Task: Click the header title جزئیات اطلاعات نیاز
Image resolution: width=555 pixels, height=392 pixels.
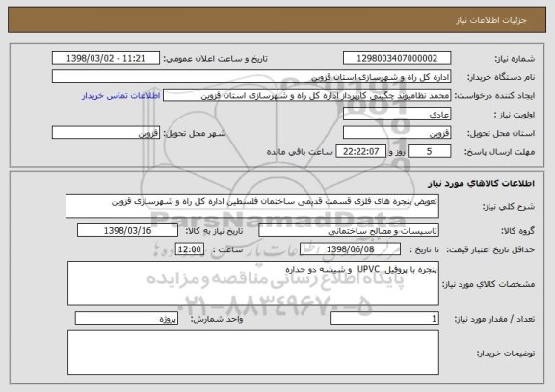Action: pyautogui.click(x=491, y=20)
